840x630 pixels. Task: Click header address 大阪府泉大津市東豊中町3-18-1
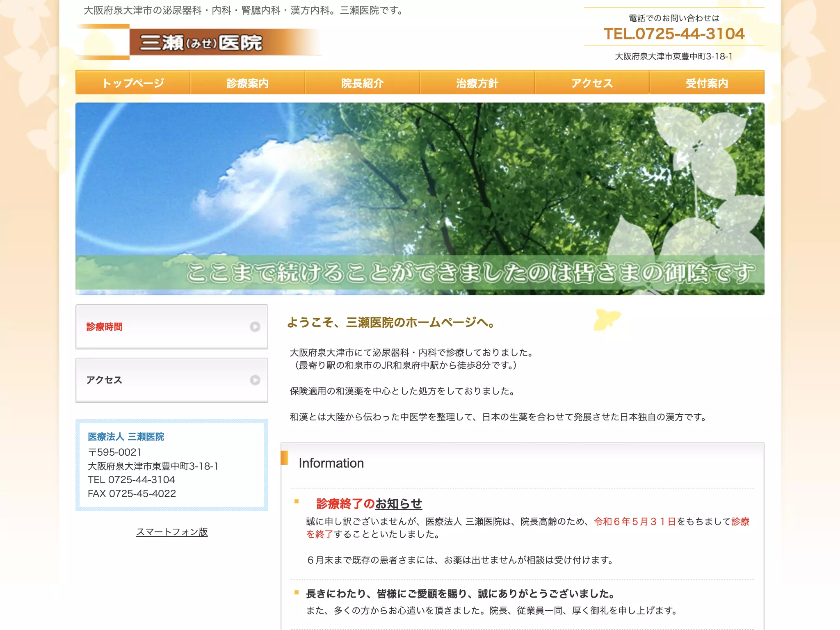(674, 57)
